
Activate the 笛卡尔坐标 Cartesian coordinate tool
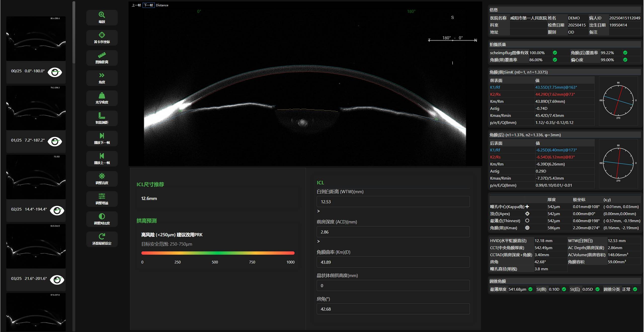click(x=102, y=38)
